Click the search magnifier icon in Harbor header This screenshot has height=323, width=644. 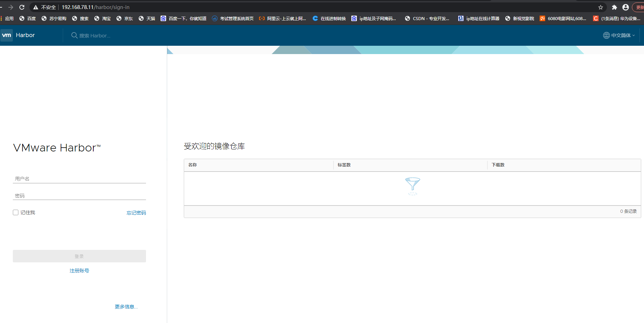[74, 35]
